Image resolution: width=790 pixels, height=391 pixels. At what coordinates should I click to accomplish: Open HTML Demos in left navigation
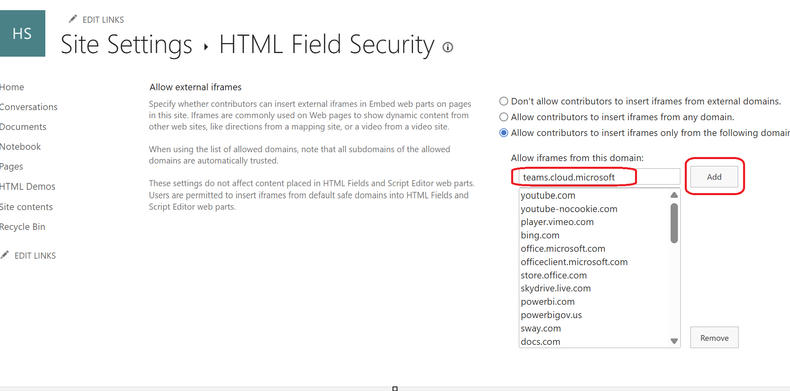tap(28, 186)
